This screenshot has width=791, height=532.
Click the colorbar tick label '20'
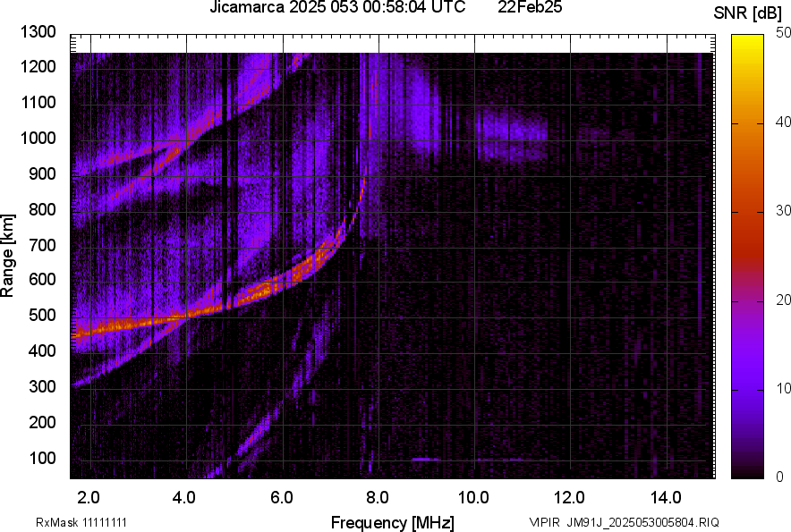coord(783,300)
